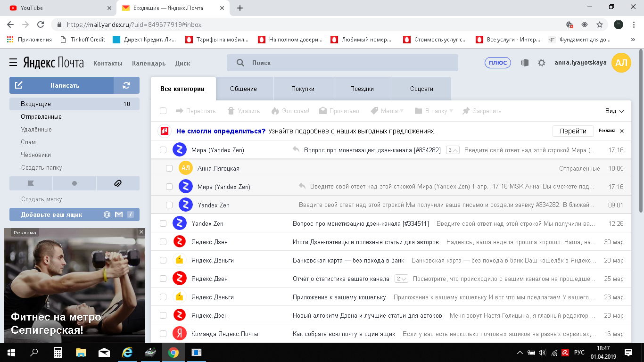The image size is (644, 362).
Task: Open the Календарь link
Action: pos(149,63)
